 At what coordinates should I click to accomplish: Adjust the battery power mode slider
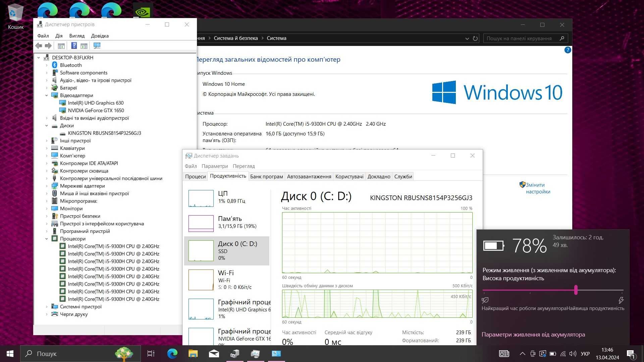pyautogui.click(x=576, y=290)
